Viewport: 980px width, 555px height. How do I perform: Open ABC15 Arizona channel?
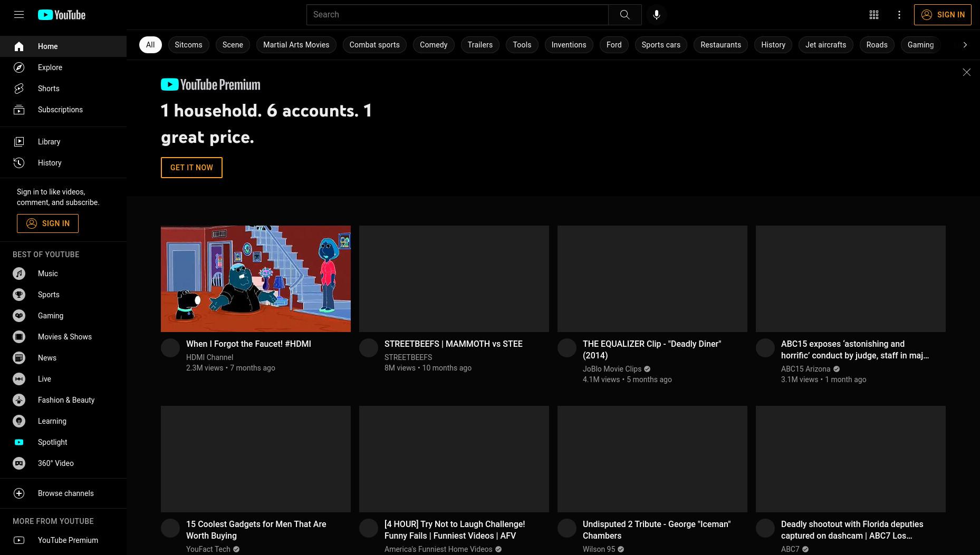(805, 369)
